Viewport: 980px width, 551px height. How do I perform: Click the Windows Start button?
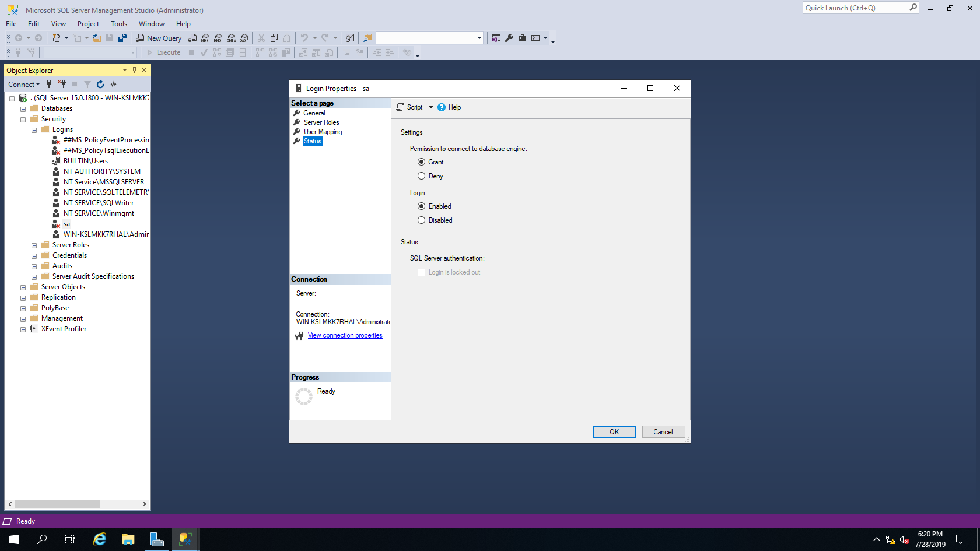(x=14, y=539)
